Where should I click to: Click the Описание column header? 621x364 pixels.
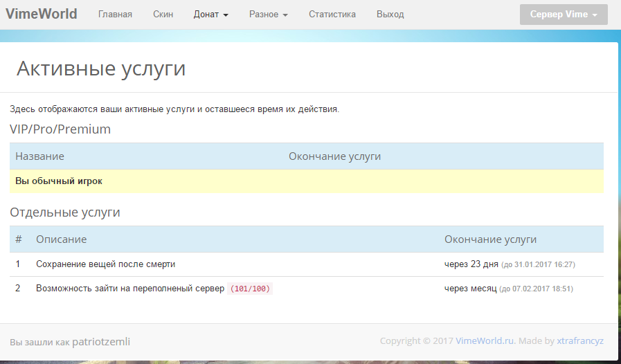point(61,239)
